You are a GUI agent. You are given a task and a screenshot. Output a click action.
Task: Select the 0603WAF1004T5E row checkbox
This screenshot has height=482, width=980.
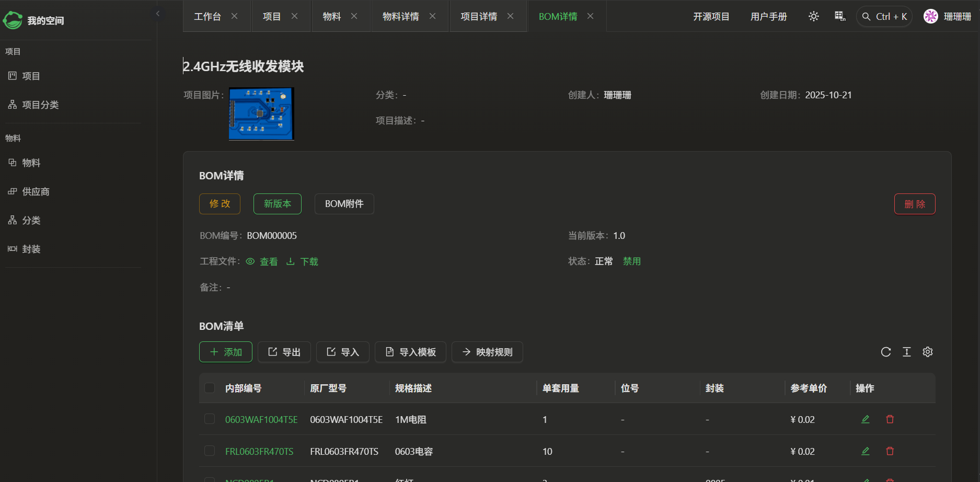[210, 419]
